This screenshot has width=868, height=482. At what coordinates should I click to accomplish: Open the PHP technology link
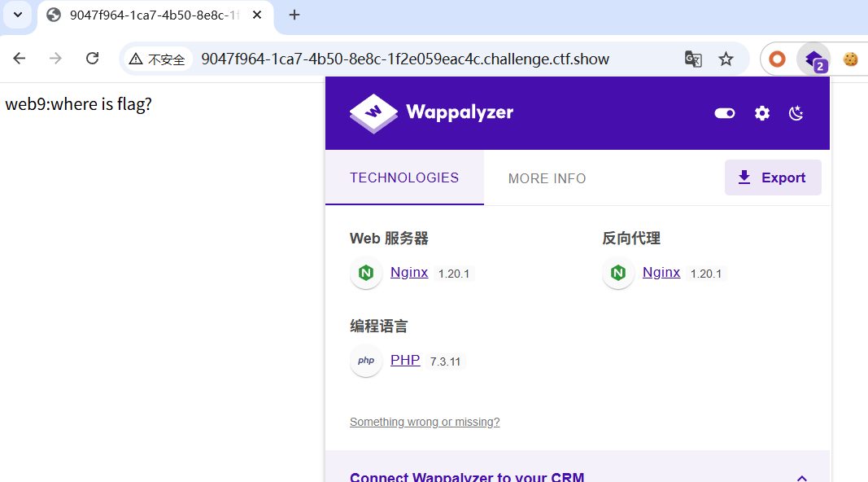point(405,360)
